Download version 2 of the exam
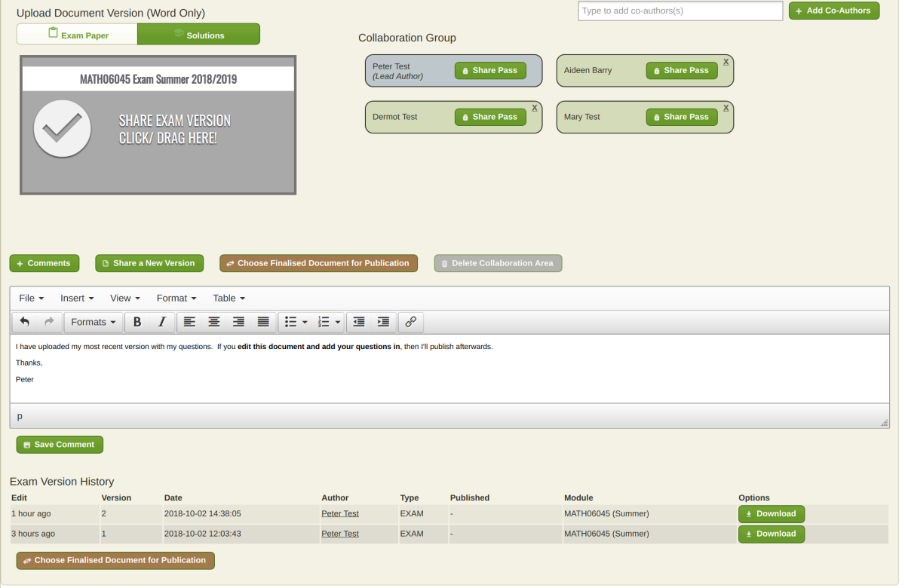Image resolution: width=905 pixels, height=588 pixels. coord(771,513)
